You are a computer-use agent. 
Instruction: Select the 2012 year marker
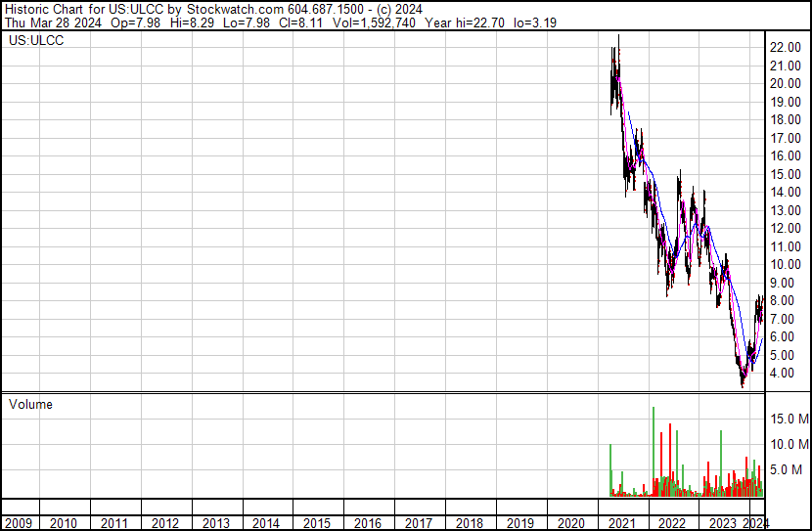(164, 523)
